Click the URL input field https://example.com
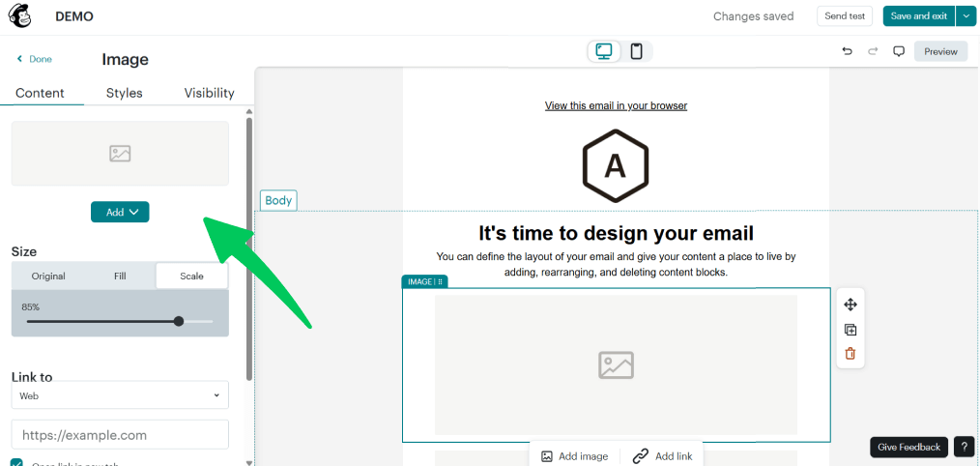Screen dimensions: 980x466 (120, 435)
